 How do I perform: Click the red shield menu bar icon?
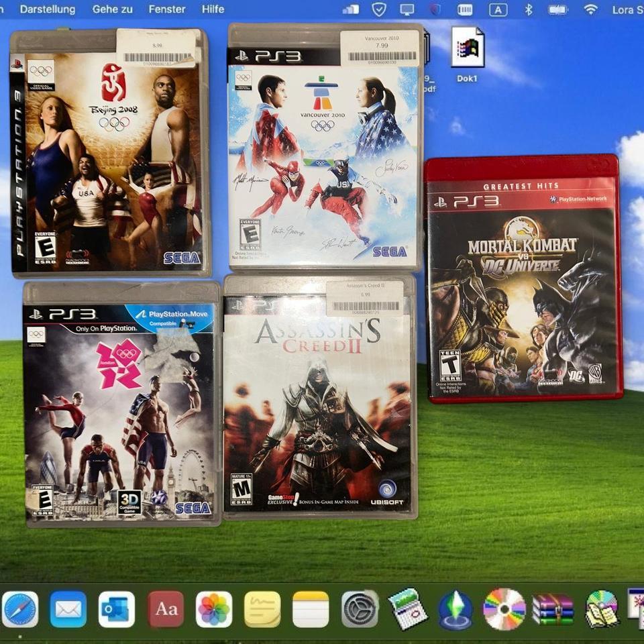[435, 9]
